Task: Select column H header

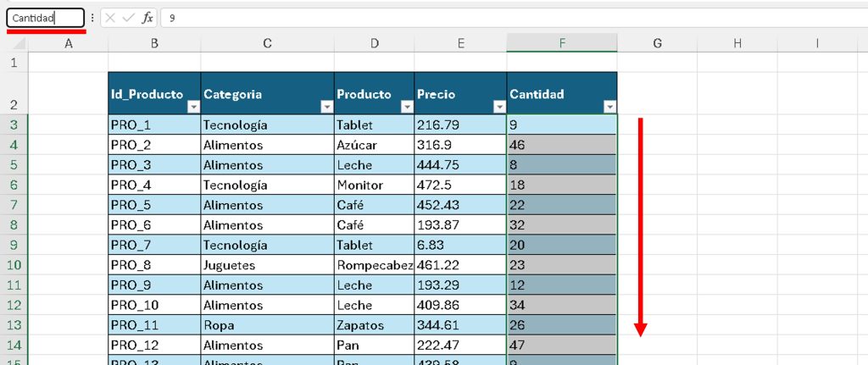Action: click(737, 43)
